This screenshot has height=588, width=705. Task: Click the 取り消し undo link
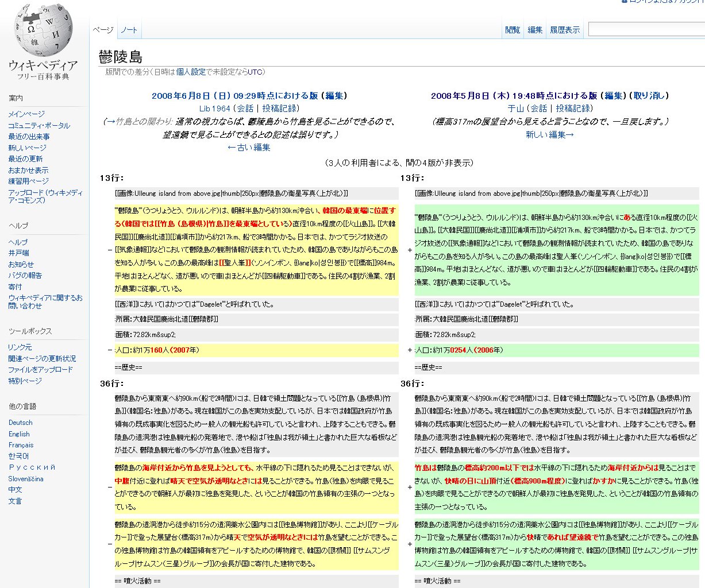[650, 96]
